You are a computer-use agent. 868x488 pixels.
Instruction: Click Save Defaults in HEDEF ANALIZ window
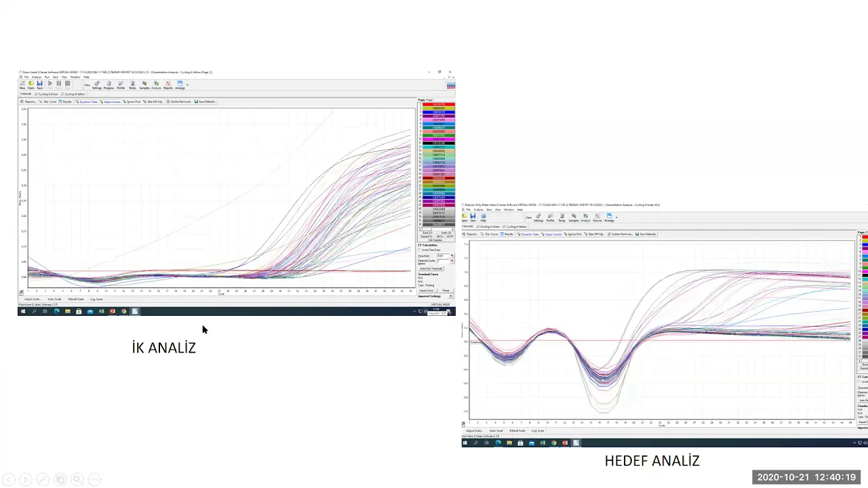645,234
